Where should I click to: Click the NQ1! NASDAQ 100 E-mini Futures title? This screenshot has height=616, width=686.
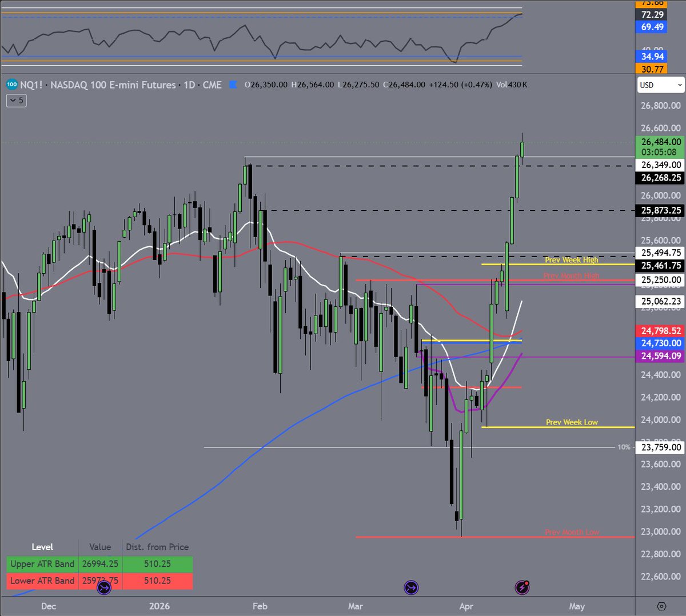[98, 85]
